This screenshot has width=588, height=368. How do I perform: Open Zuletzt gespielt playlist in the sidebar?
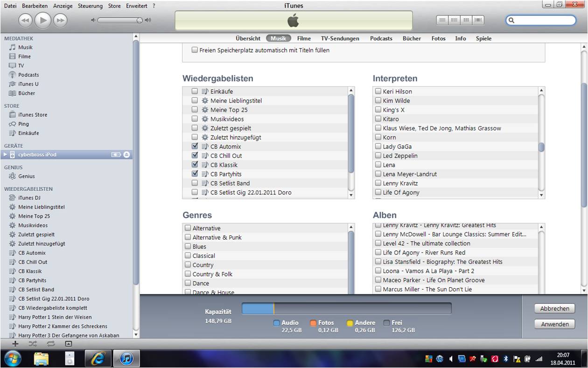[x=36, y=235]
